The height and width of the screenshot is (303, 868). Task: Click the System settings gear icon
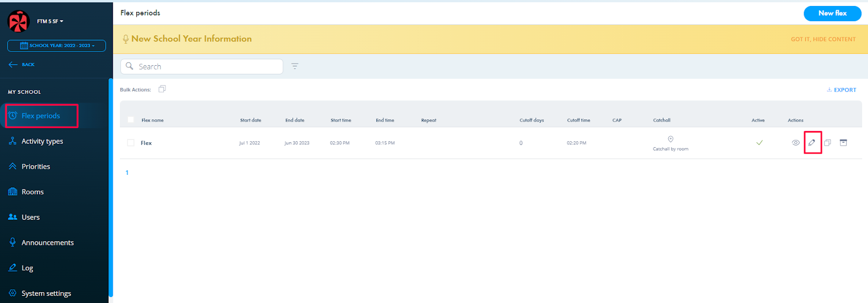(12, 293)
